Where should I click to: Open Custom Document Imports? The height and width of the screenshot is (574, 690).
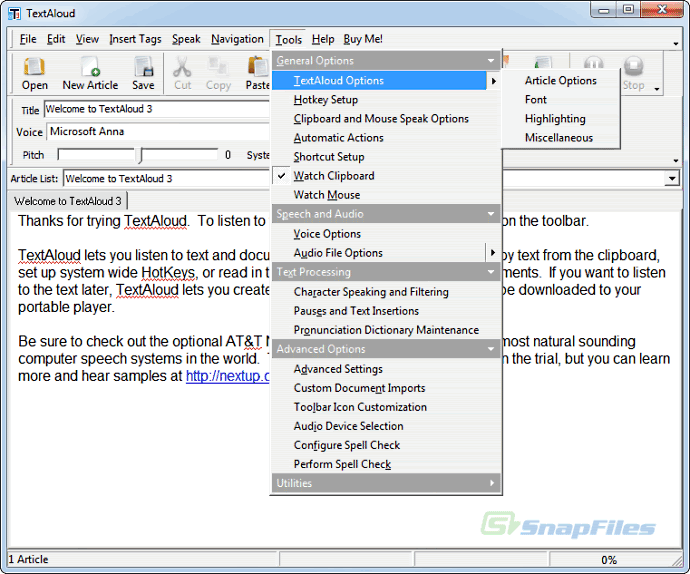[x=386, y=388]
